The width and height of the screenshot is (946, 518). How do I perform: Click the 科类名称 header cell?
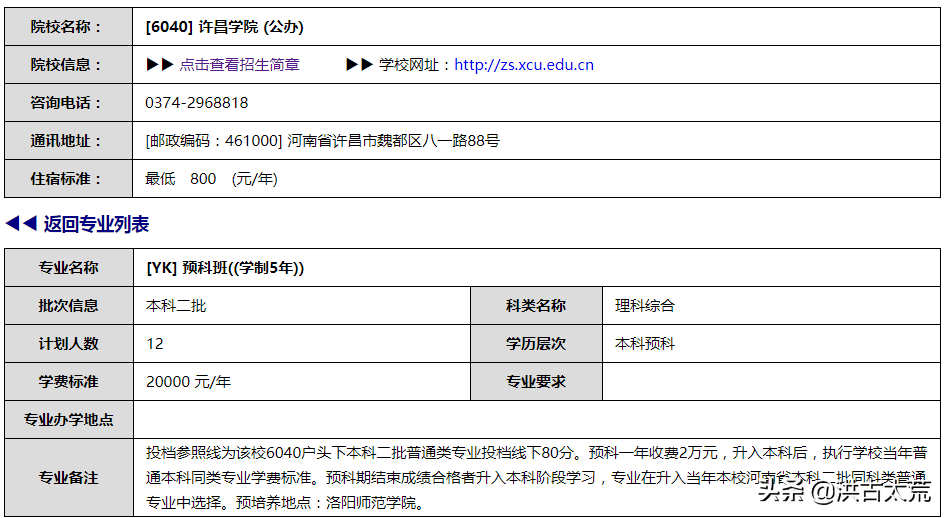pyautogui.click(x=536, y=306)
